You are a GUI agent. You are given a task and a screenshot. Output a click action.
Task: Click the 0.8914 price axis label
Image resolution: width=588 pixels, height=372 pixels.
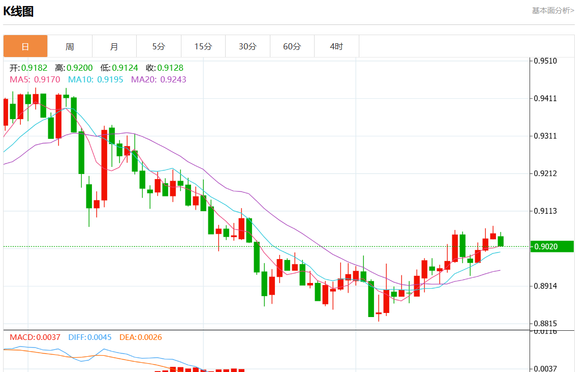click(545, 286)
